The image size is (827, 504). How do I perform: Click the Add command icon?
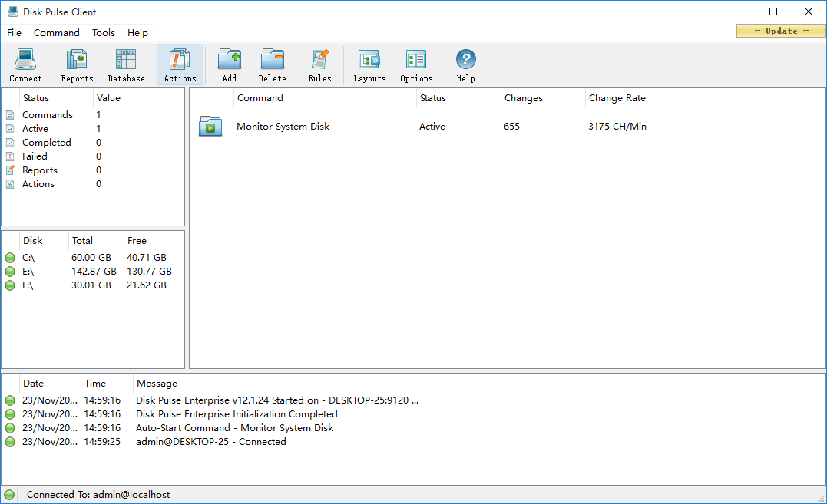point(230,60)
